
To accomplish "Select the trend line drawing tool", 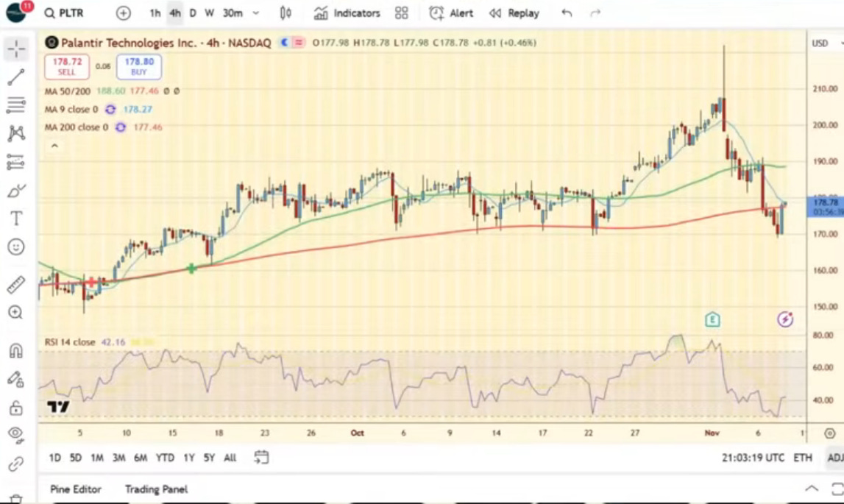I will pyautogui.click(x=16, y=77).
